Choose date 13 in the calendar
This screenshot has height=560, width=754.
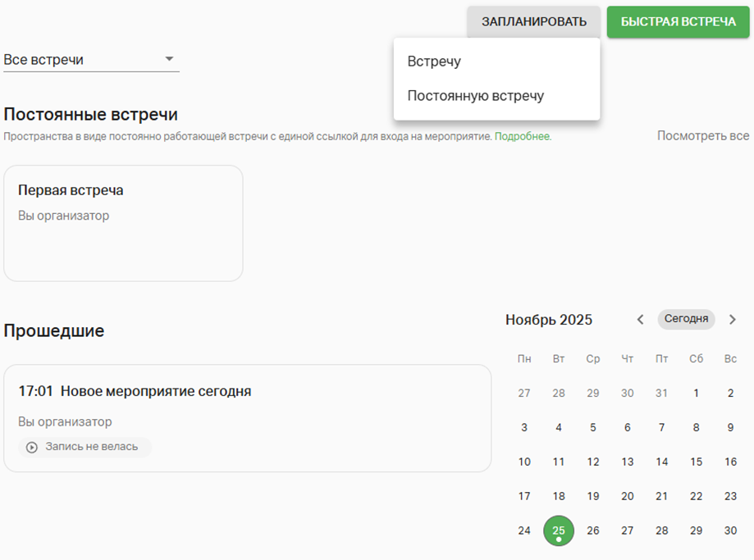[x=628, y=462]
